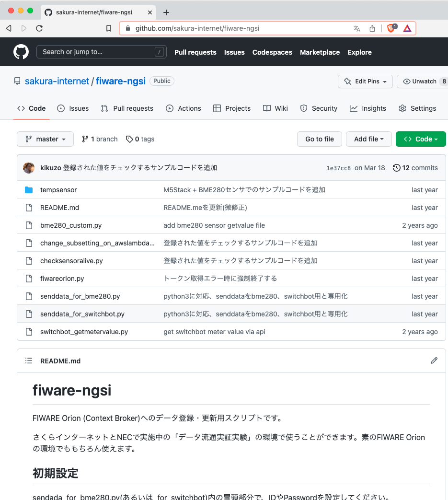The height and width of the screenshot is (500, 448).
Task: Expand the green Code dropdown
Action: [x=421, y=139]
